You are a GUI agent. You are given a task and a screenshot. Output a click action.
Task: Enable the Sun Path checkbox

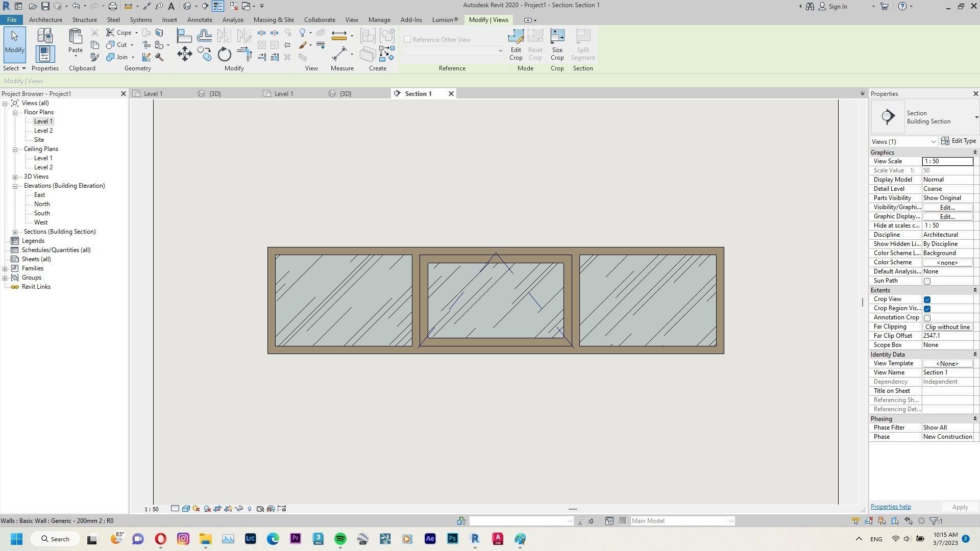(927, 281)
